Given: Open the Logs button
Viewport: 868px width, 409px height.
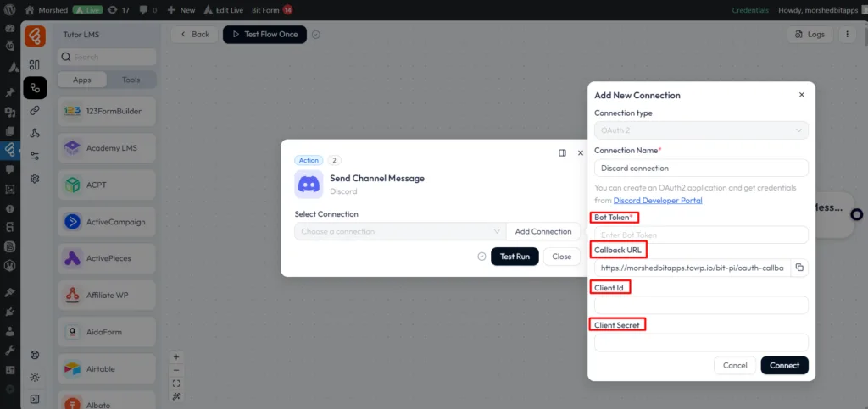Looking at the screenshot, I should pos(810,34).
